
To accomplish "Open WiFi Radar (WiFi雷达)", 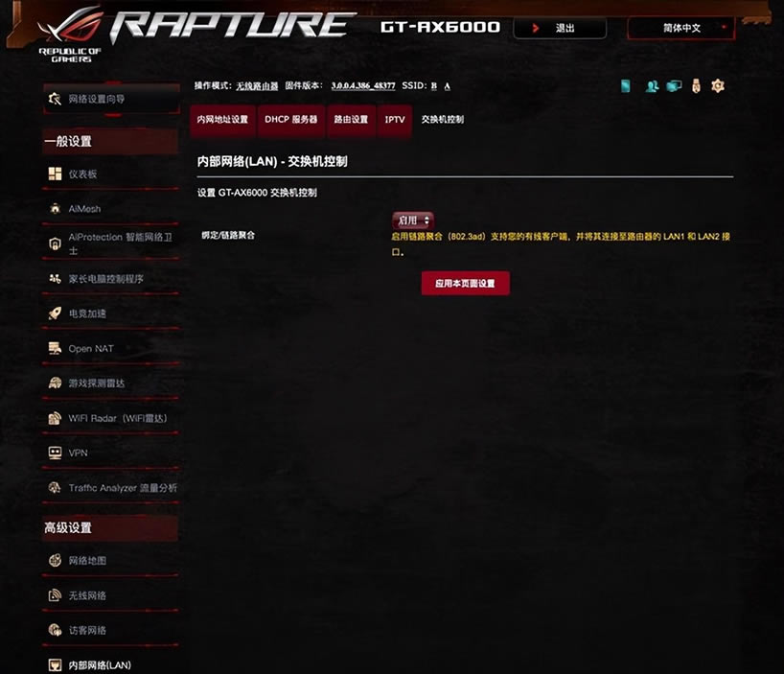I will 111,418.
